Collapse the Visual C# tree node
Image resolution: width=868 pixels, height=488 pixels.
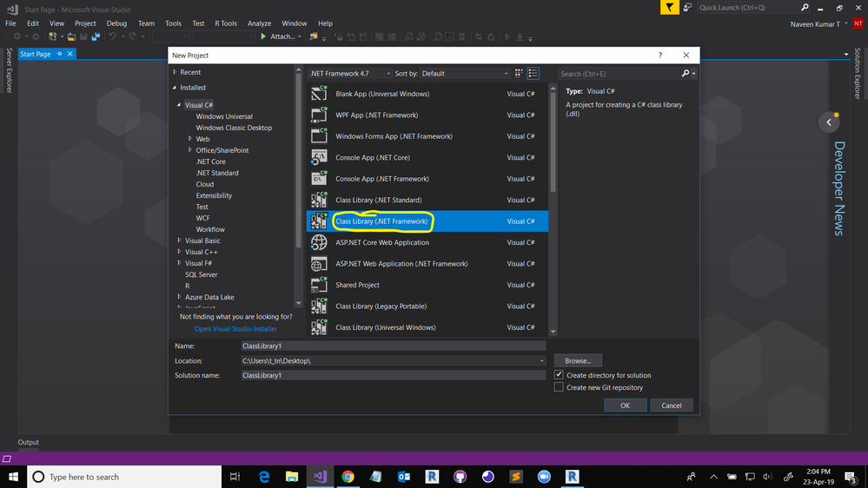(179, 104)
